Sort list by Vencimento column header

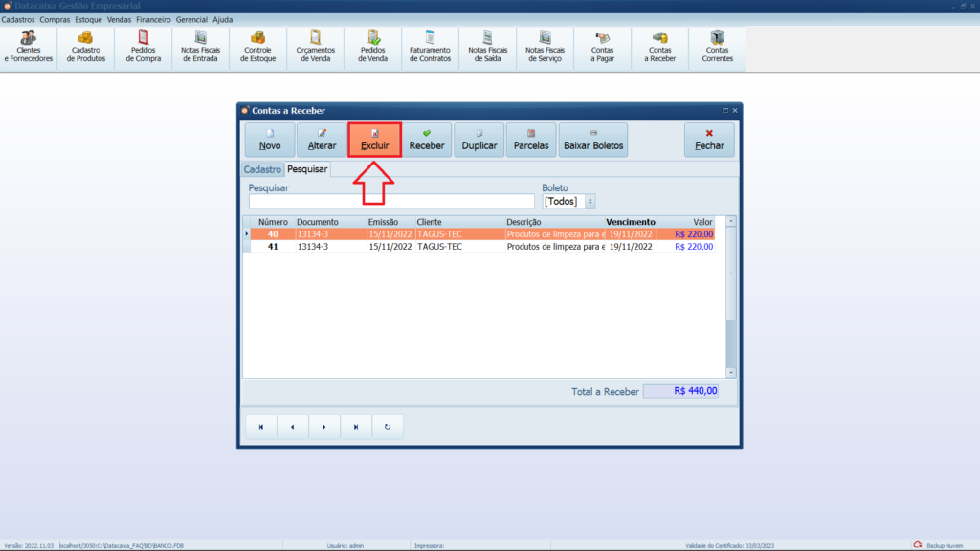tap(631, 222)
